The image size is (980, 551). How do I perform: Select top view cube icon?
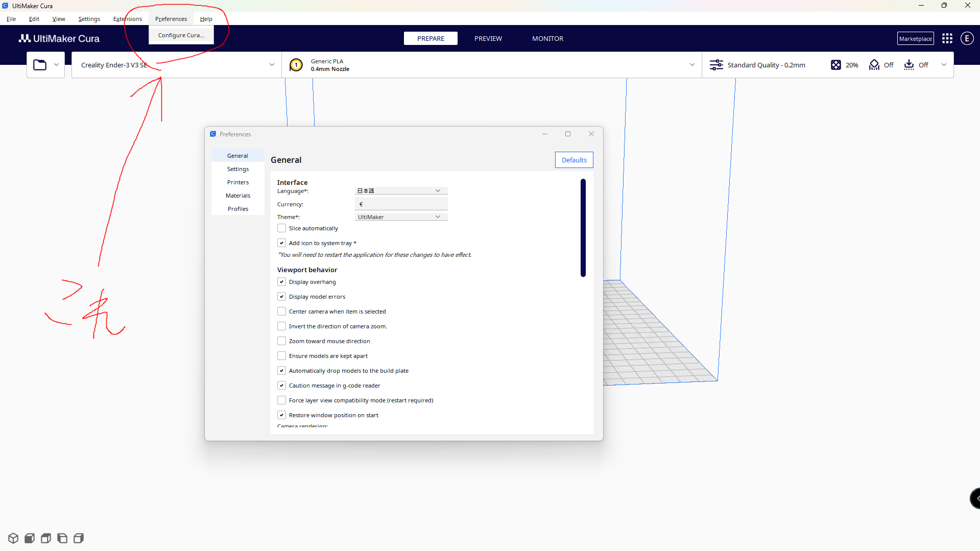46,538
